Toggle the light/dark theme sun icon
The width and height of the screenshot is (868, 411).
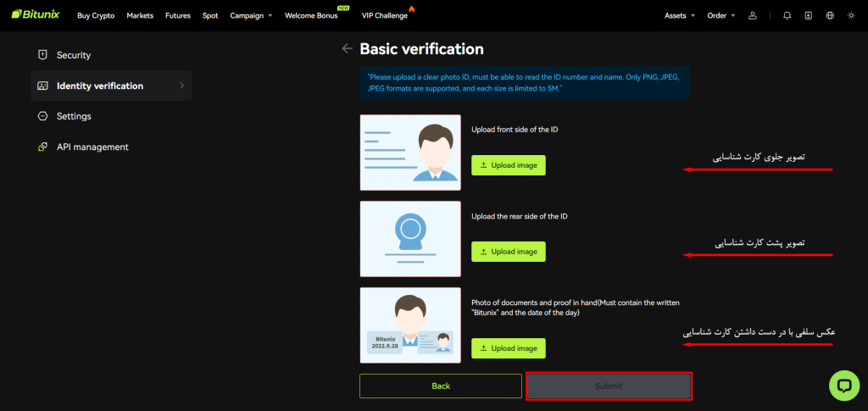pos(851,15)
